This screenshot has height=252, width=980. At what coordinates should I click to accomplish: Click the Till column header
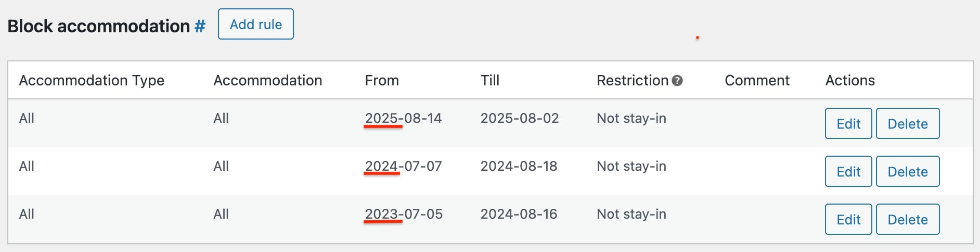tap(490, 81)
